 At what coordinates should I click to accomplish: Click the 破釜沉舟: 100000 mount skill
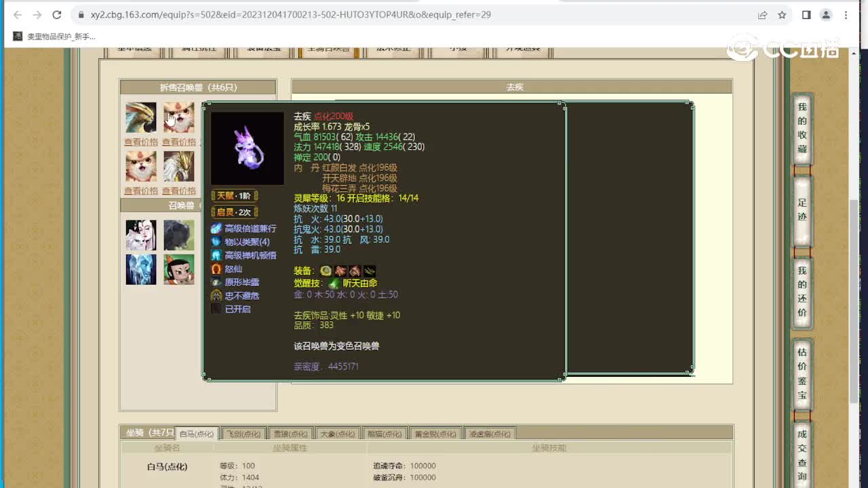coord(404,478)
